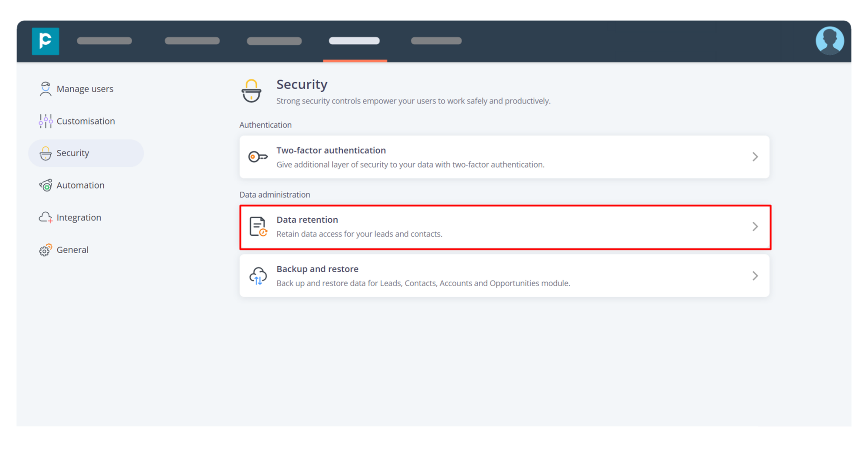Click the Data retention document icon
This screenshot has height=475, width=868.
(258, 227)
